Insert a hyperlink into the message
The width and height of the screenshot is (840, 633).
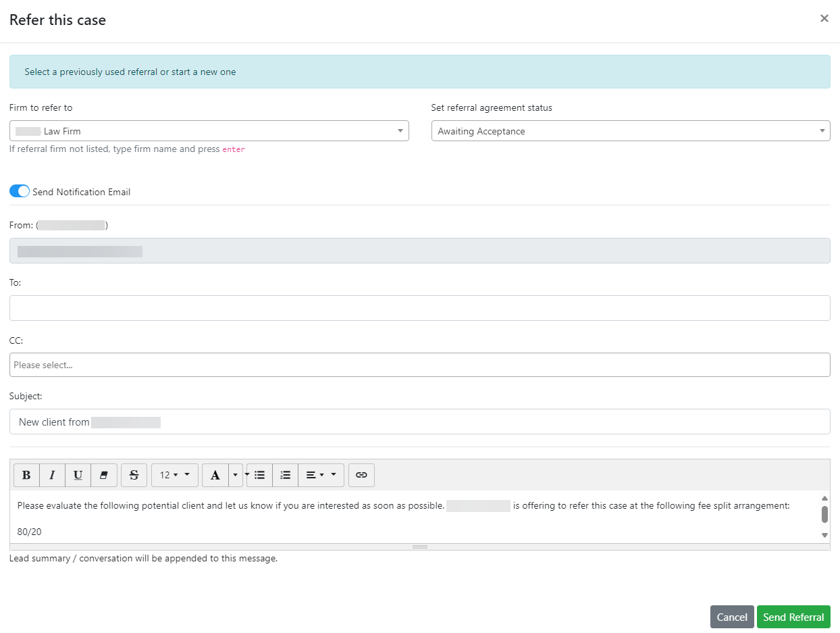(x=361, y=475)
